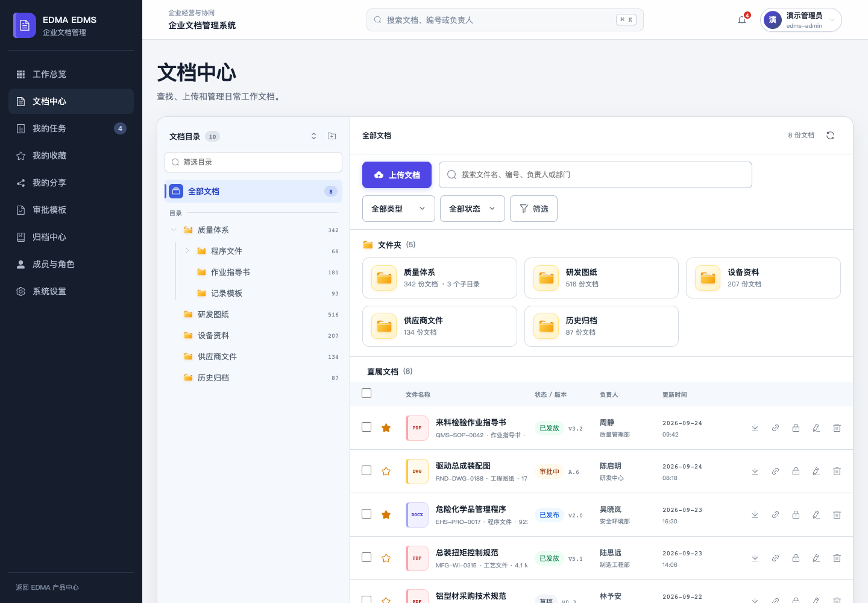Copy share link for 危险化学品管理程序
868x603 pixels.
[775, 515]
